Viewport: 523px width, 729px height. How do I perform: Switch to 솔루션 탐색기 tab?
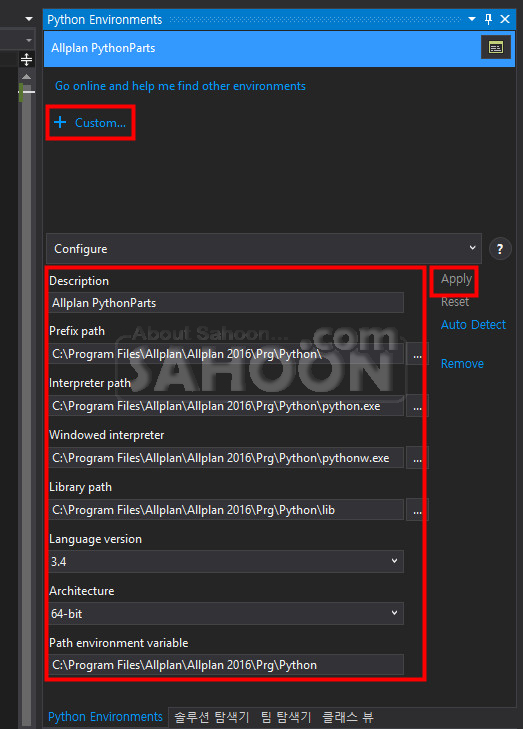212,717
